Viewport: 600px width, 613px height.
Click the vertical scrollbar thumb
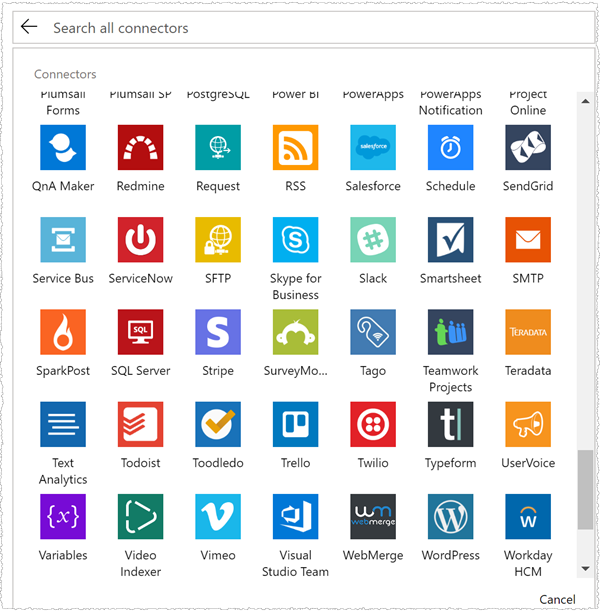click(x=585, y=489)
